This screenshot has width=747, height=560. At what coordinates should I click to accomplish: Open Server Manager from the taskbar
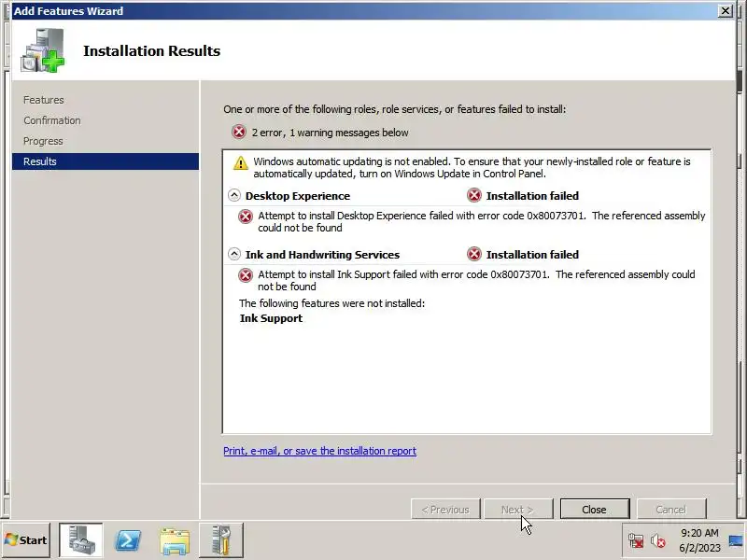coord(81,540)
